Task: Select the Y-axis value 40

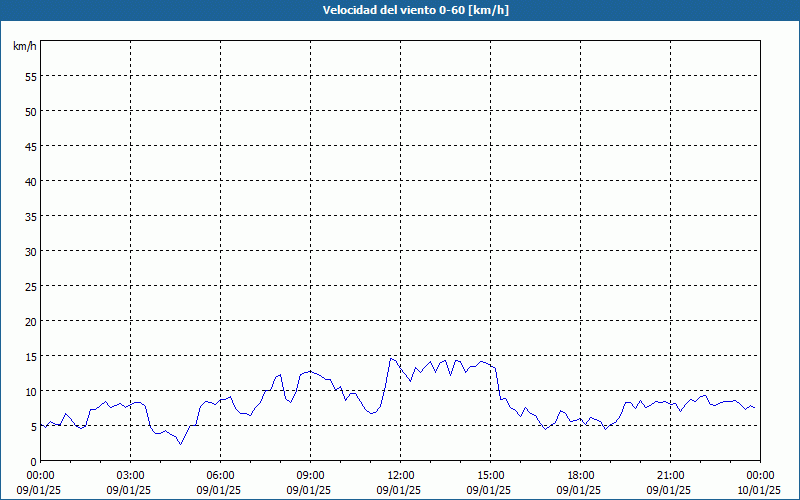Action: (31, 181)
